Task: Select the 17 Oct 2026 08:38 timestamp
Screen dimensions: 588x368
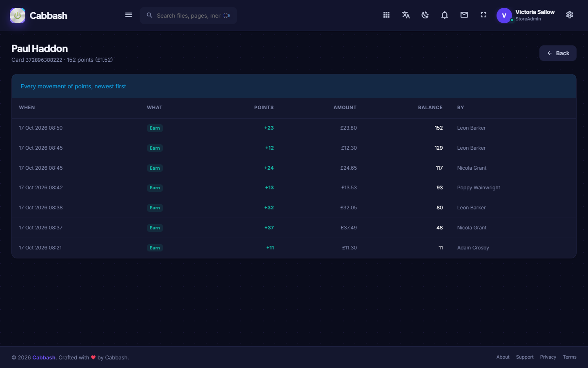Action: point(41,208)
